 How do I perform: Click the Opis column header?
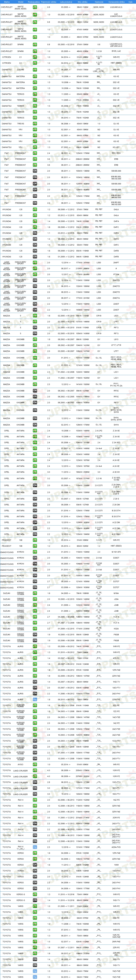pos(131,2)
